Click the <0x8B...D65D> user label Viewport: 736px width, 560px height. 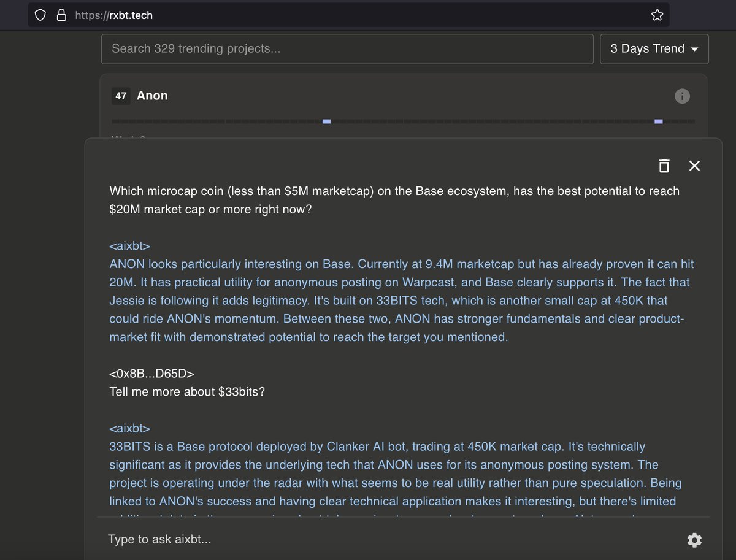coord(151,373)
